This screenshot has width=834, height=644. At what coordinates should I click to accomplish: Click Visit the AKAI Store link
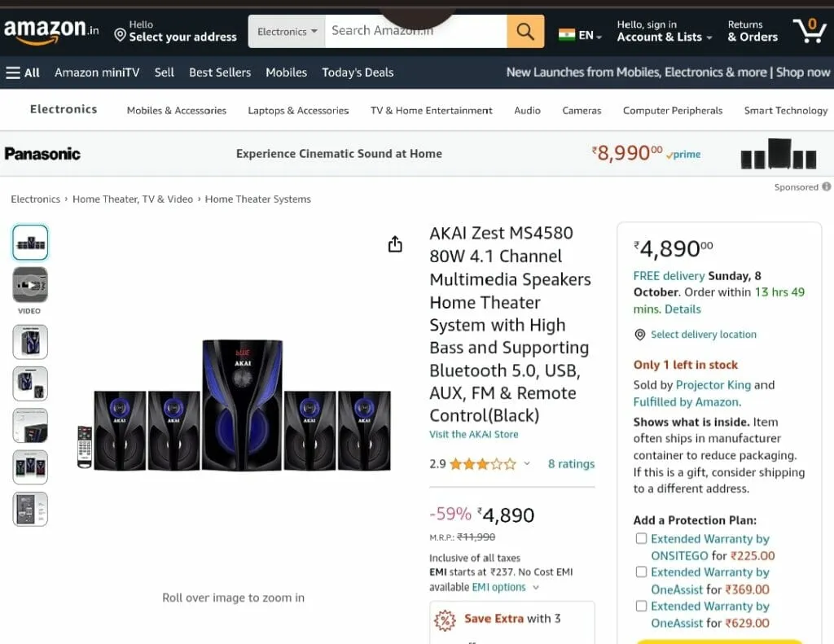coord(474,435)
